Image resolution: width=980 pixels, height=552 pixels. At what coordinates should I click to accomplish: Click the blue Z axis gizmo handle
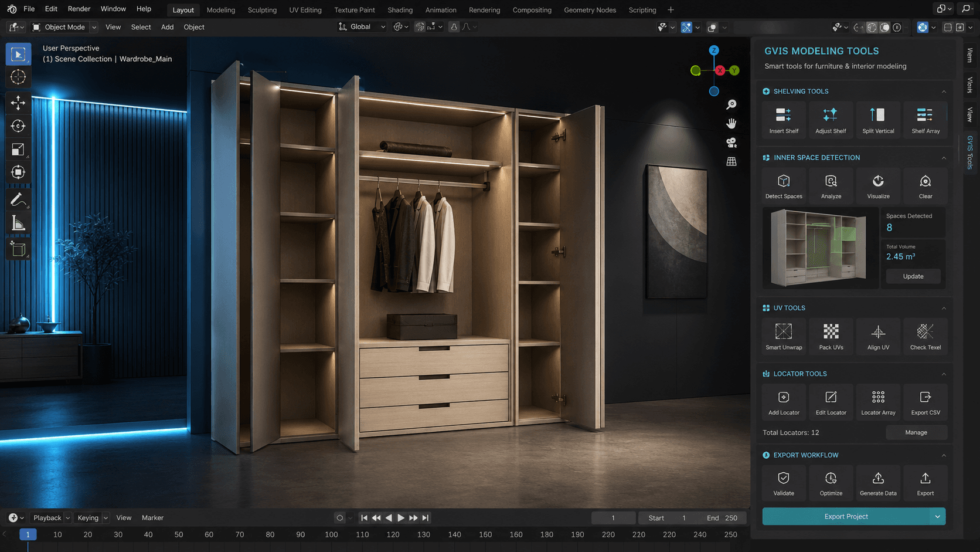714,50
